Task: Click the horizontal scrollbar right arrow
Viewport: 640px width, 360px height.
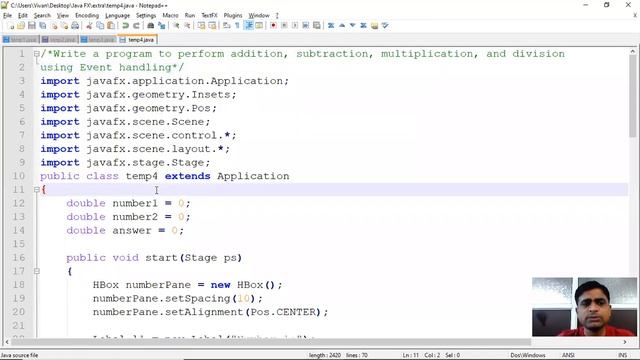Action: click(x=625, y=342)
